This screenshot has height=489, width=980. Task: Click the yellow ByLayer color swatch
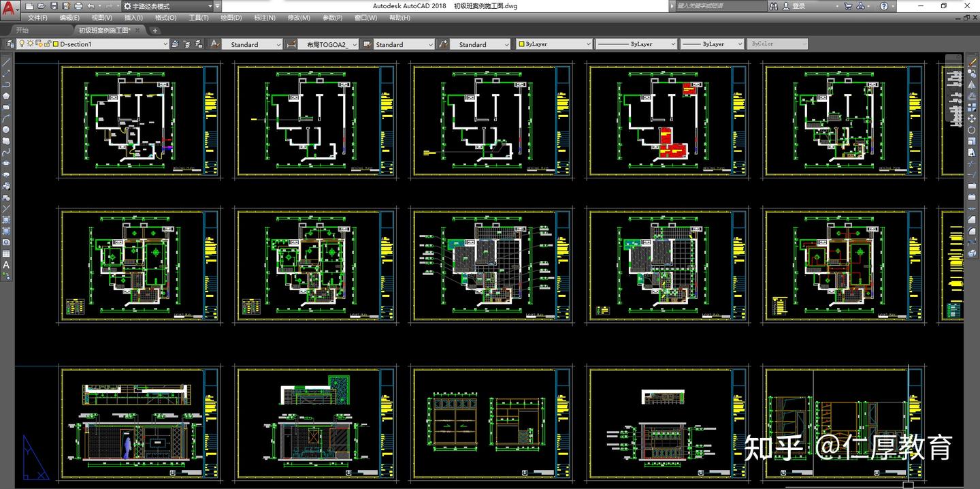521,44
